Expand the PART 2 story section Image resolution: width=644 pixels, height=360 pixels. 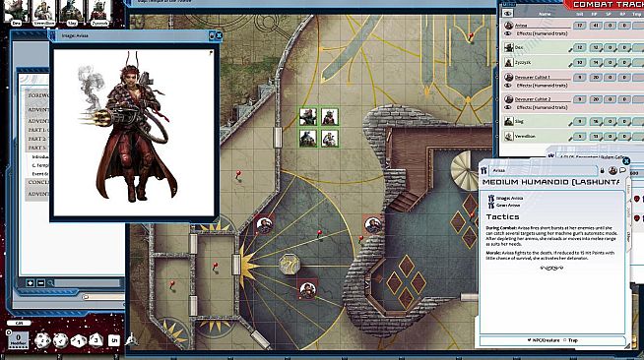point(38,139)
